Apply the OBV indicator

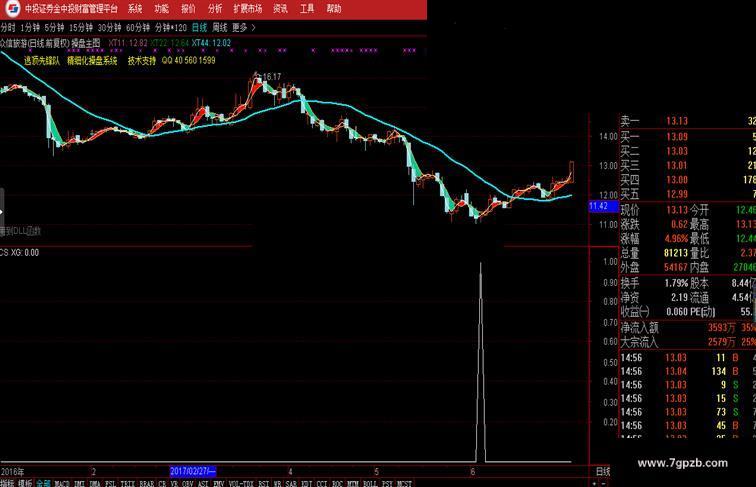tap(188, 483)
